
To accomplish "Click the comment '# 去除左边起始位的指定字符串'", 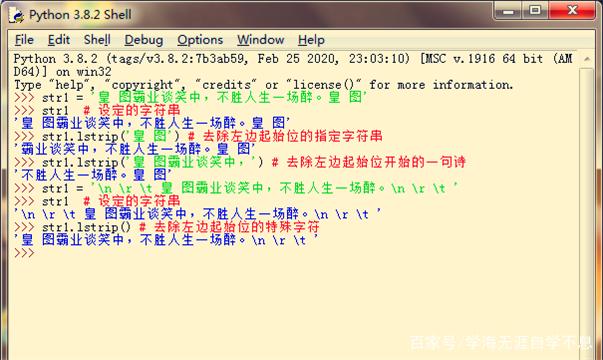I will point(285,136).
